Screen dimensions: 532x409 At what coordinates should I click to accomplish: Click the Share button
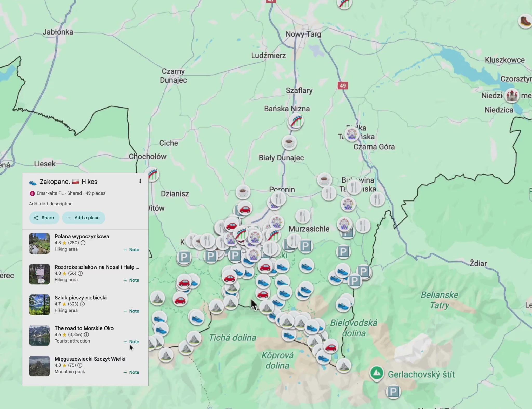44,218
